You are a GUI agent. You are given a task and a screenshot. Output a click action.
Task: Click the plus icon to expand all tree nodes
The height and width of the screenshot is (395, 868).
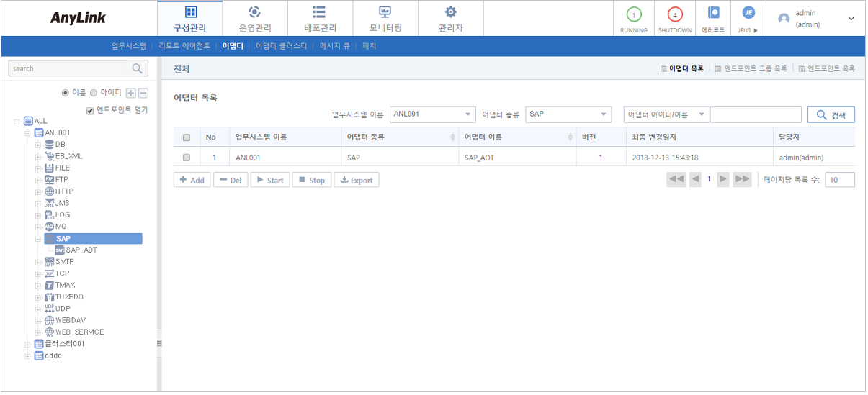(130, 93)
